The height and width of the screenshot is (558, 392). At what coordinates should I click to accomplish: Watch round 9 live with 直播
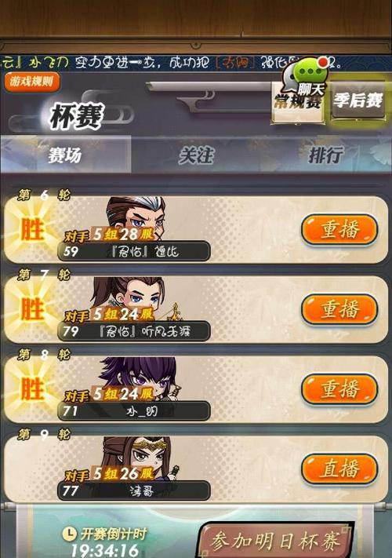tap(339, 469)
